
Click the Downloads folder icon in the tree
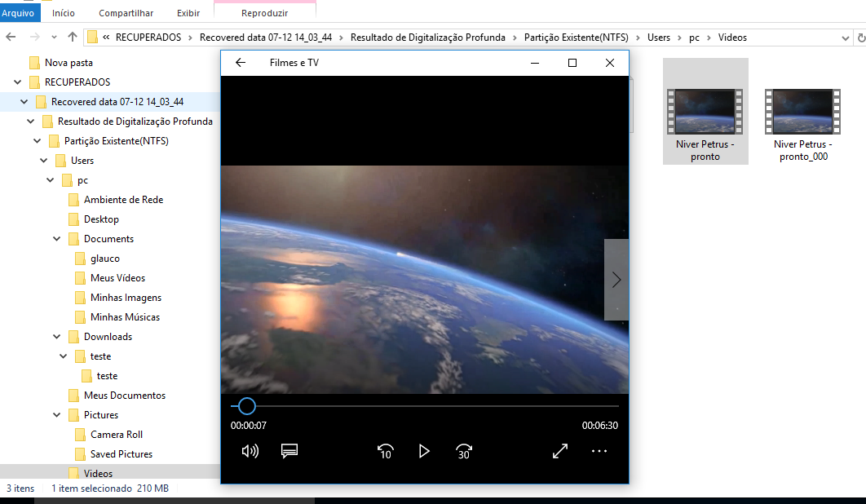pyautogui.click(x=73, y=337)
